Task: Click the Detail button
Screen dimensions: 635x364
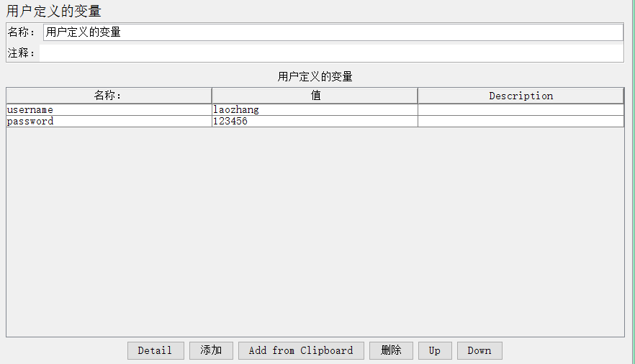Action: (156, 350)
